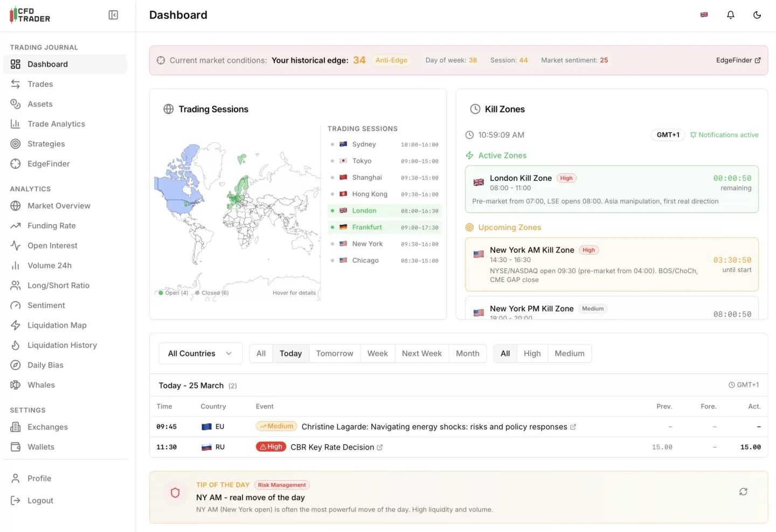Change language via UK flag icon
Screen dimensions: 776x532
coord(704,15)
